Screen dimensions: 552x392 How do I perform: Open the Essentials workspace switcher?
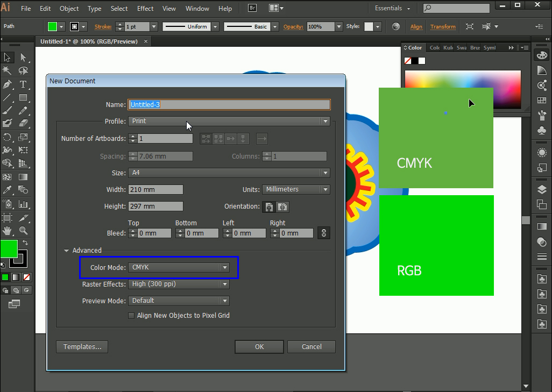(393, 8)
